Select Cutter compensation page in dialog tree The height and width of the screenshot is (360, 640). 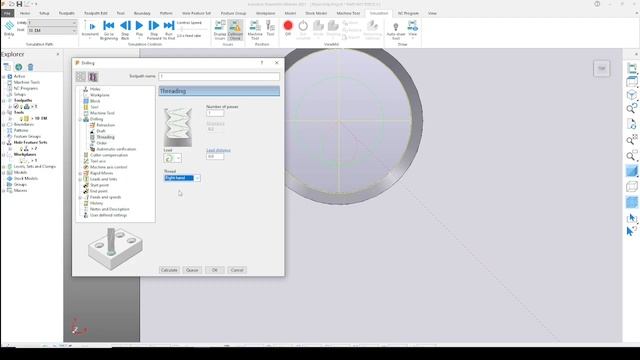(x=109, y=155)
